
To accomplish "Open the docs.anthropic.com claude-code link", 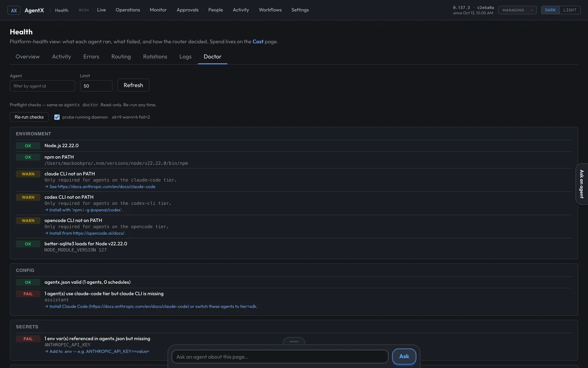I will point(100,187).
